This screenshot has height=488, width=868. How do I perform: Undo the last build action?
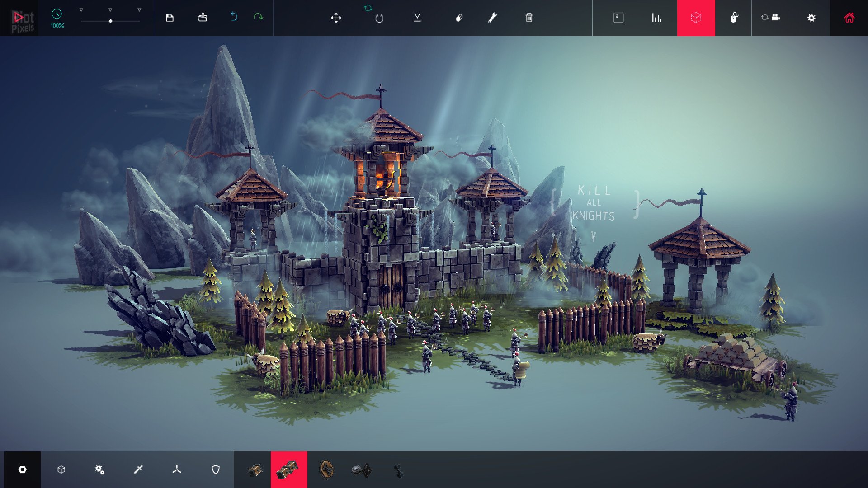(234, 17)
